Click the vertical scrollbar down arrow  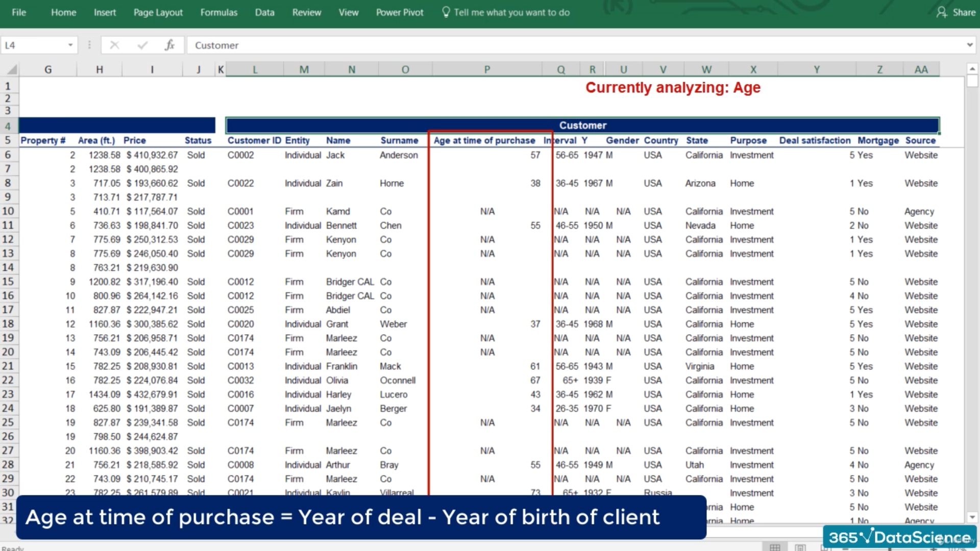click(x=972, y=517)
